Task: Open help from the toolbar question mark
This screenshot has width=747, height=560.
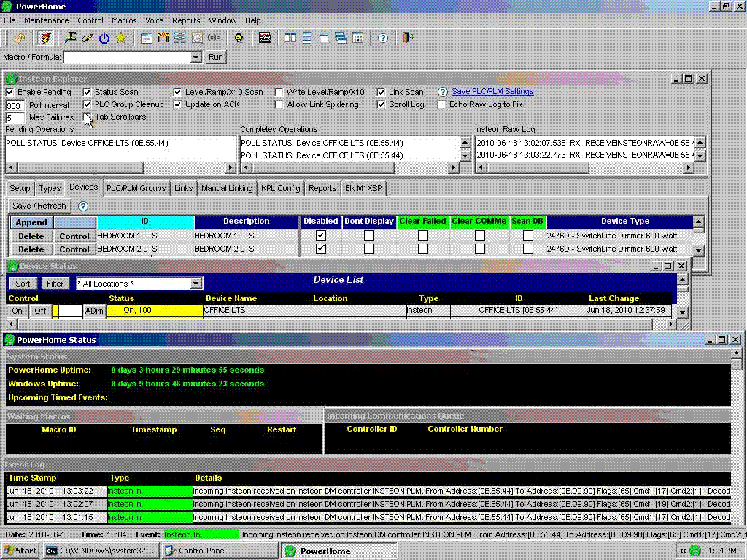Action: coord(383,38)
